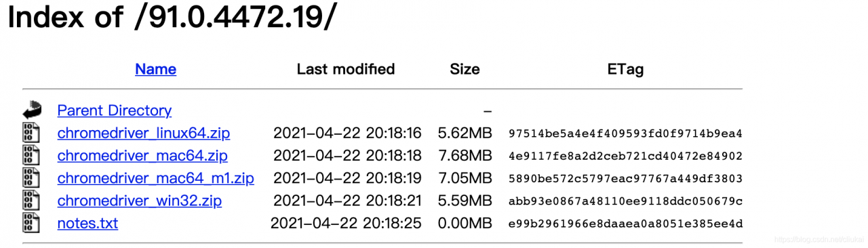Image resolution: width=868 pixels, height=248 pixels.
Task: Click the file icon beside chromedriver_mac64_m1.zip
Action: click(x=31, y=178)
